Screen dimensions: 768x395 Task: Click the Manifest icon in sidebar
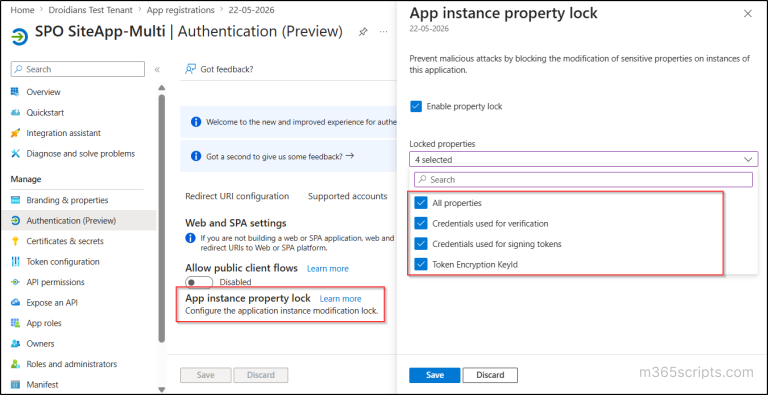(x=15, y=385)
